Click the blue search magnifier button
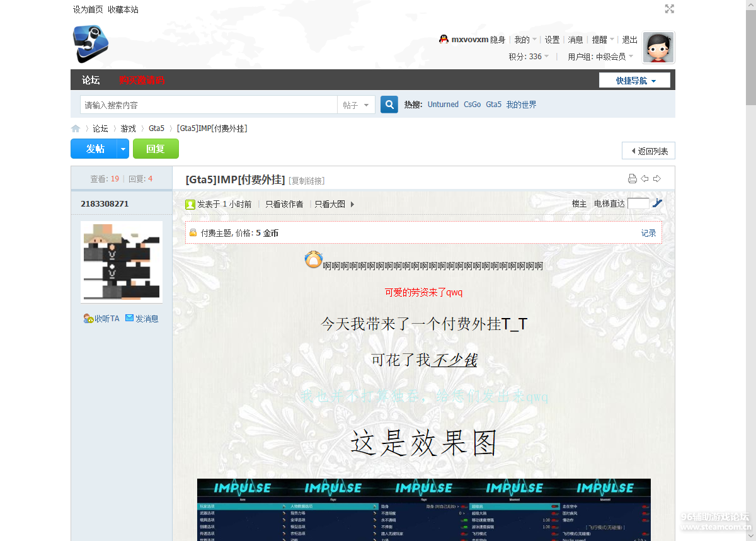Viewport: 756px width, 541px height. [389, 105]
